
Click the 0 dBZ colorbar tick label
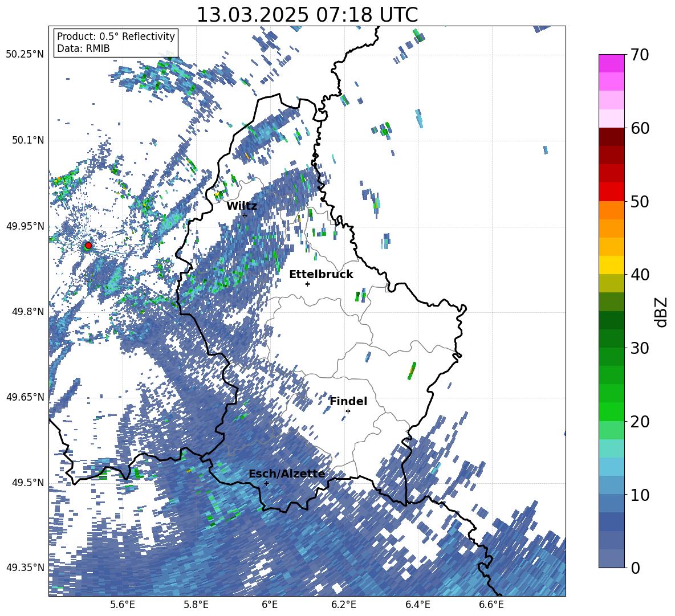(635, 568)
